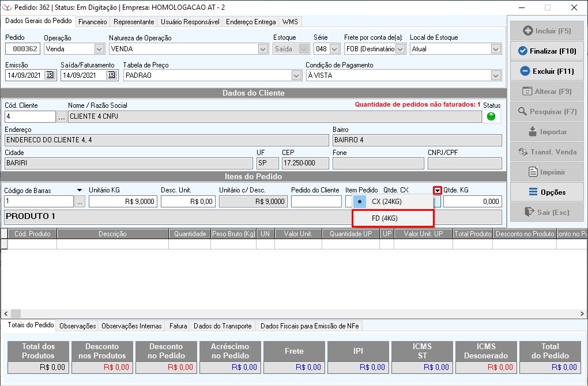Click the Finalizar (F10) checkmark button

coord(546,51)
